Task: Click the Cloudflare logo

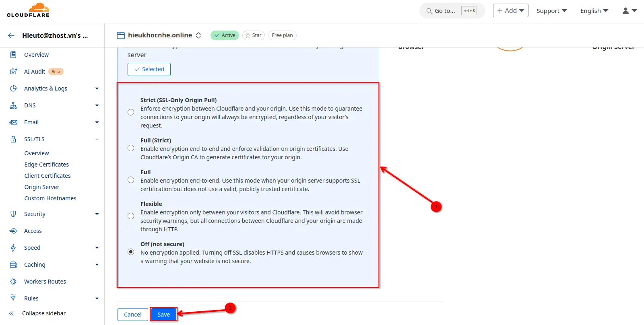Action: pos(28,10)
